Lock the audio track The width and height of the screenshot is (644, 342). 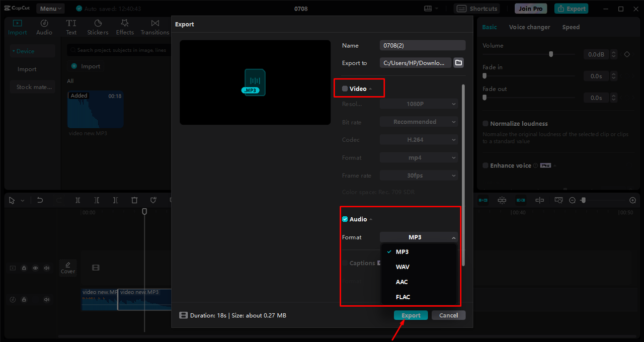point(24,300)
